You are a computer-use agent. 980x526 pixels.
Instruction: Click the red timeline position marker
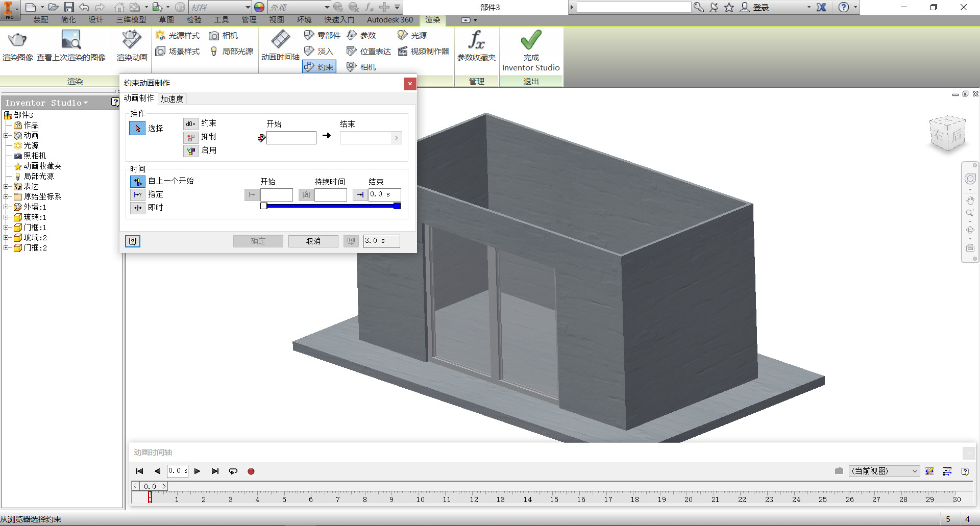click(150, 497)
